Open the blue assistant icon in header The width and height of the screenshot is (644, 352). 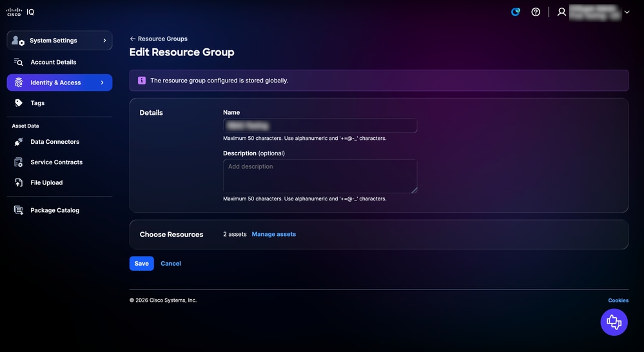[516, 12]
